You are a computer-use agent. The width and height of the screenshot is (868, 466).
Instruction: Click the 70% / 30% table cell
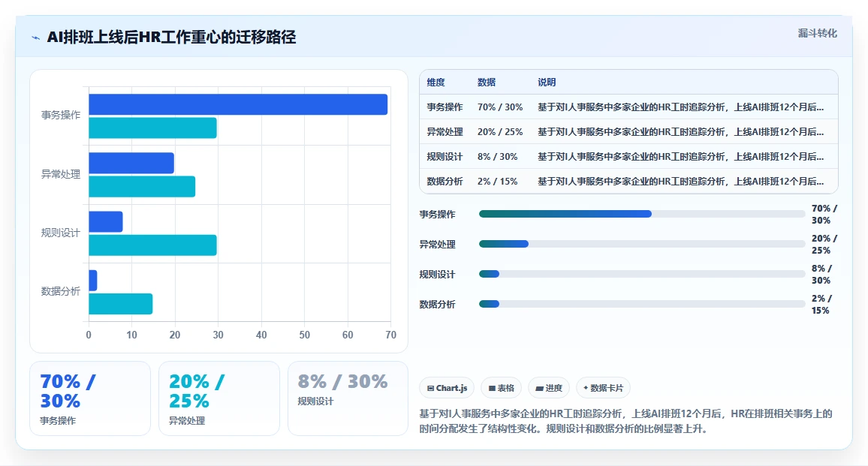coord(500,107)
